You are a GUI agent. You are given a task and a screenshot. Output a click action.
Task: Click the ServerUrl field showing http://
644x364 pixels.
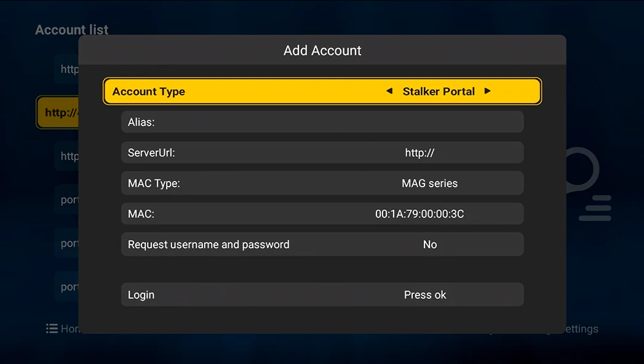[x=322, y=153]
